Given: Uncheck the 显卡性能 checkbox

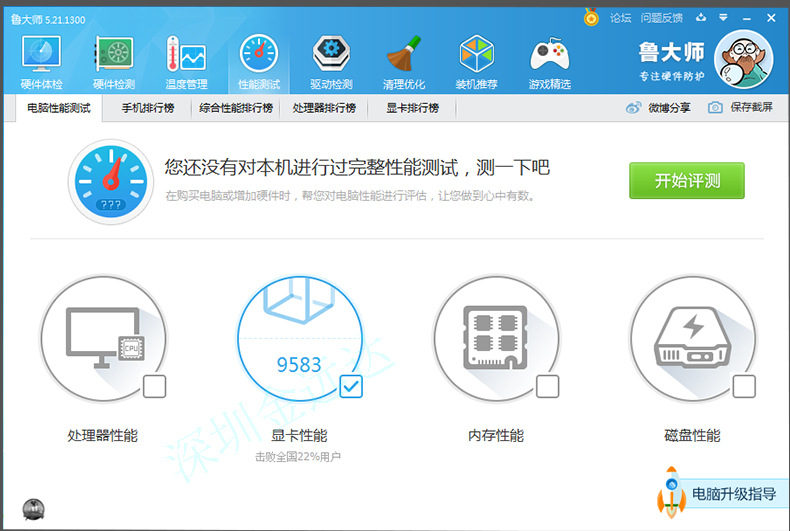Looking at the screenshot, I should click(351, 386).
